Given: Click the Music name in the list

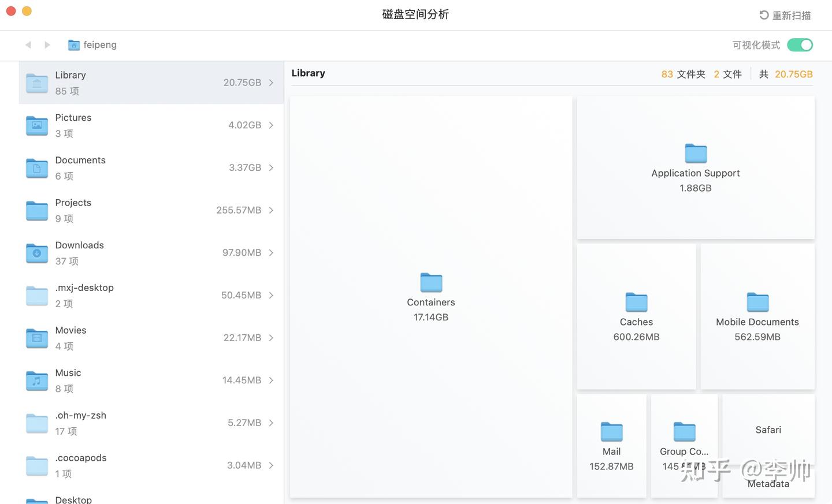Looking at the screenshot, I should tap(68, 373).
